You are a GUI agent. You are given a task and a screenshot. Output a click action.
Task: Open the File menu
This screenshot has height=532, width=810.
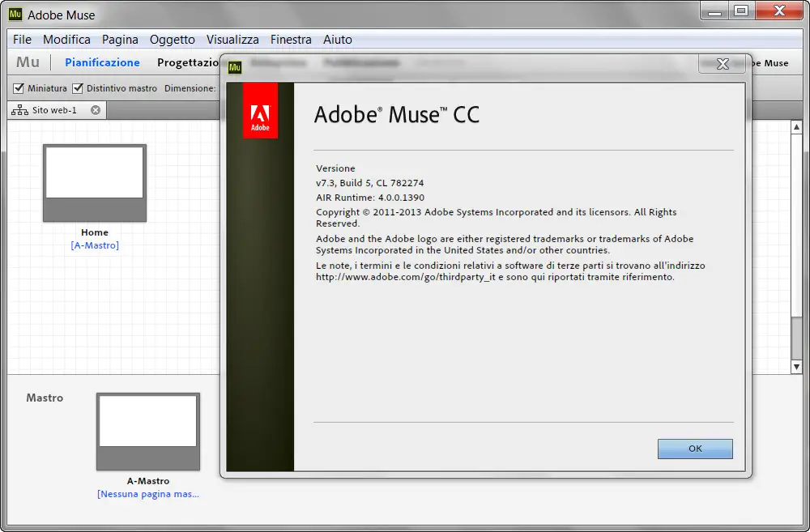point(22,39)
